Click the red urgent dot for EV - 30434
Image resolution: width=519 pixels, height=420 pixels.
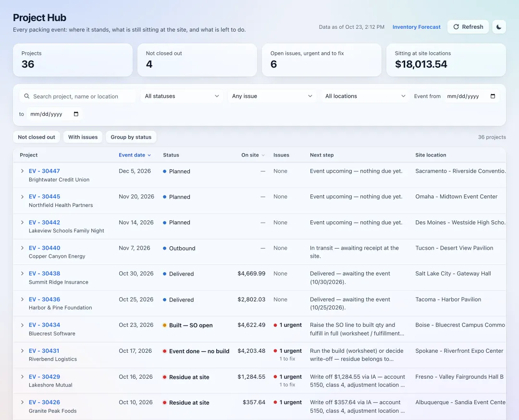point(275,325)
